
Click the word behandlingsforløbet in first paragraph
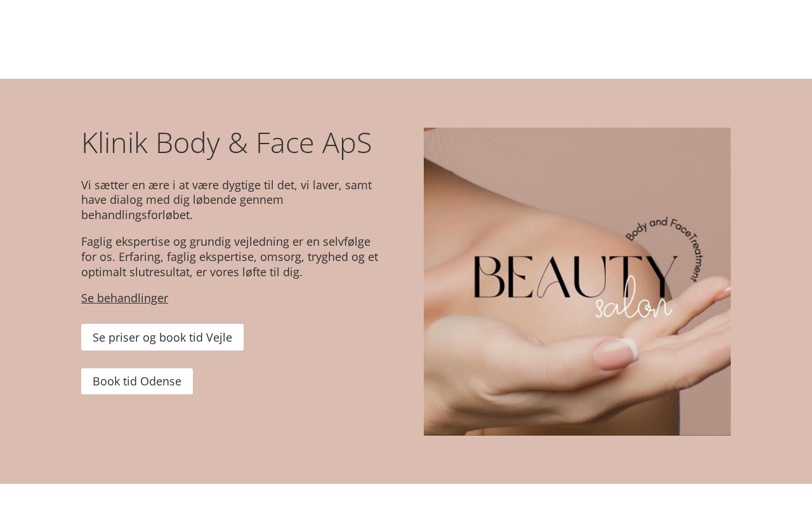pyautogui.click(x=137, y=215)
